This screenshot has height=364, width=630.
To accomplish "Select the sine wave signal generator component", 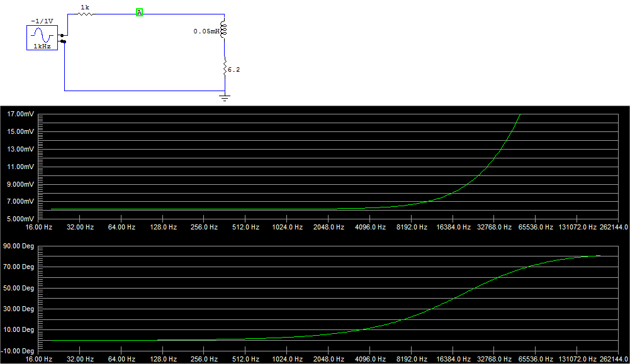I will point(42,38).
